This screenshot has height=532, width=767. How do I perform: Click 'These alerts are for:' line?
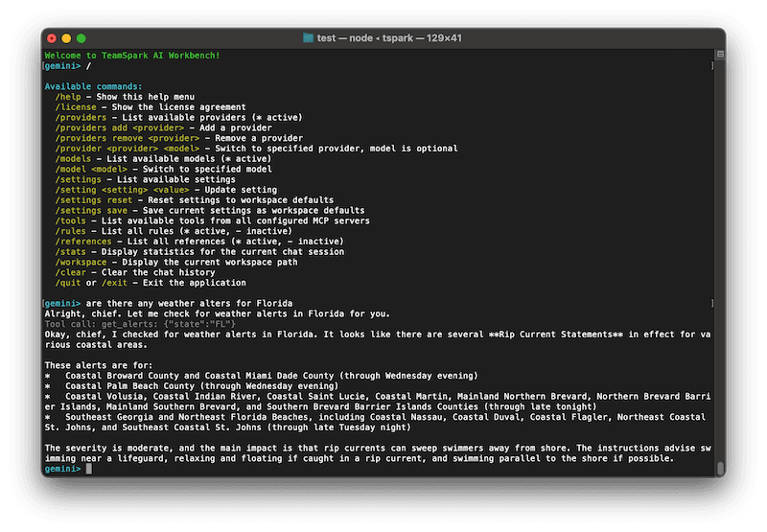[99, 365]
